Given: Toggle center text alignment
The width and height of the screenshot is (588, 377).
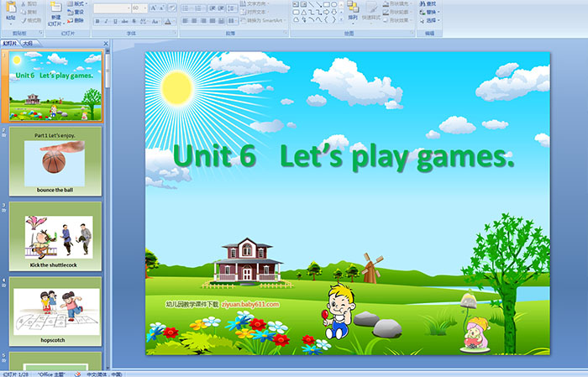Looking at the screenshot, I should 194,21.
